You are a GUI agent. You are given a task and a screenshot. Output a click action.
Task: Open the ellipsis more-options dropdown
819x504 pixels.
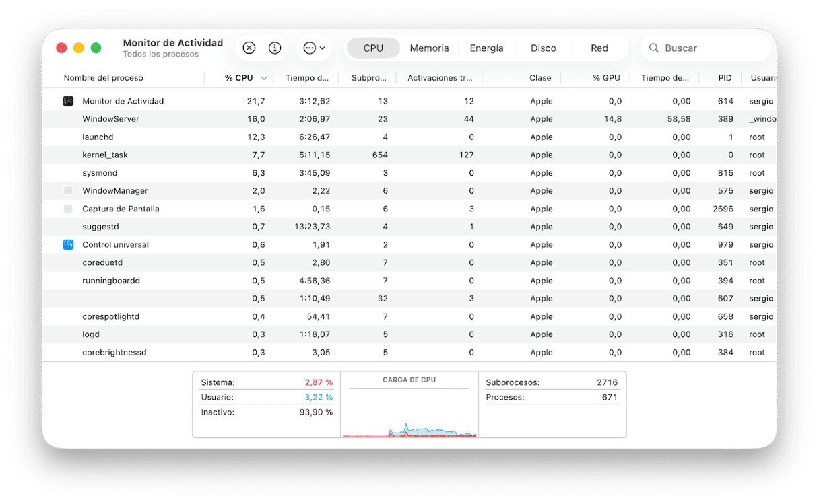(314, 48)
